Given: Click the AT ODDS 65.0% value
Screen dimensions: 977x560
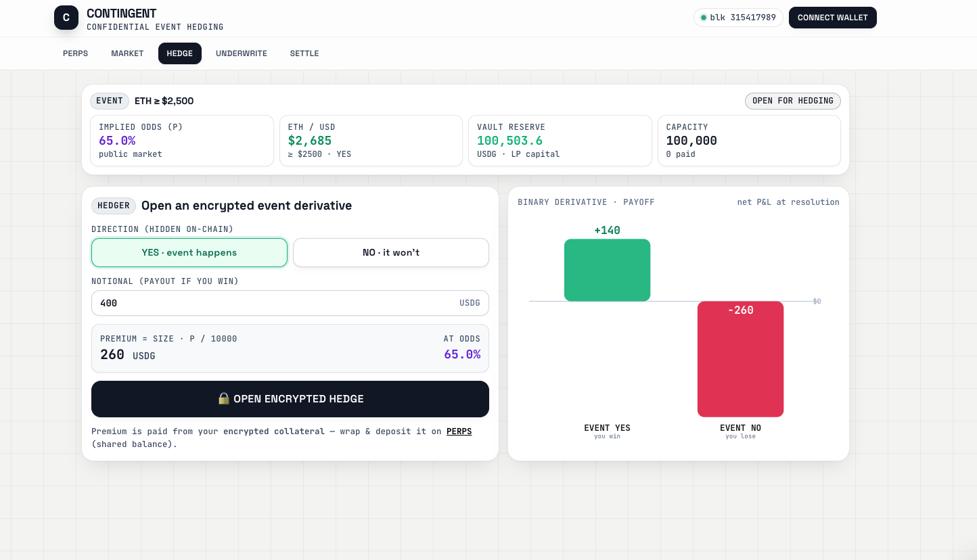Looking at the screenshot, I should [462, 354].
